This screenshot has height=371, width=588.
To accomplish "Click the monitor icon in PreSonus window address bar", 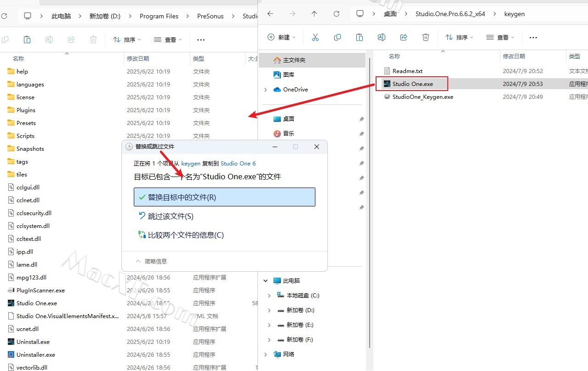I will (28, 16).
